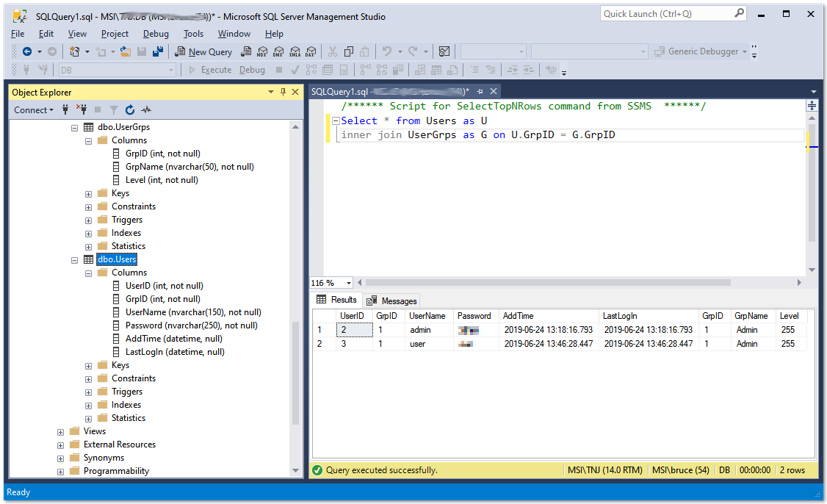Screen dimensions: 827x504
Task: Open the Tools menu
Action: pos(193,34)
